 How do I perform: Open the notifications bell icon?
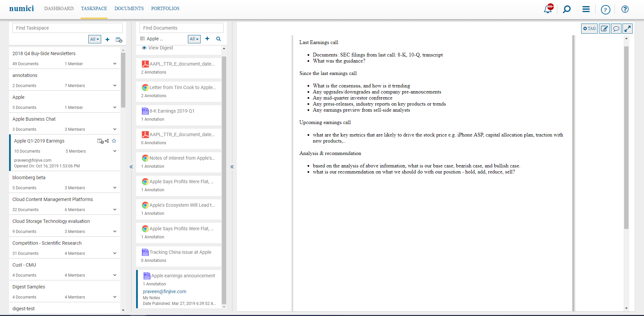tap(548, 9)
